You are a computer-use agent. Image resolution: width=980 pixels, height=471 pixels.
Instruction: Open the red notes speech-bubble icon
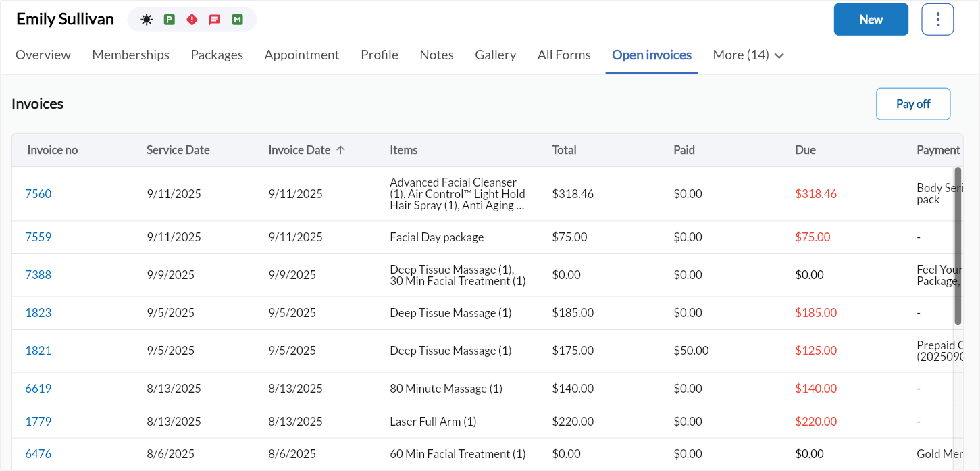[215, 20]
